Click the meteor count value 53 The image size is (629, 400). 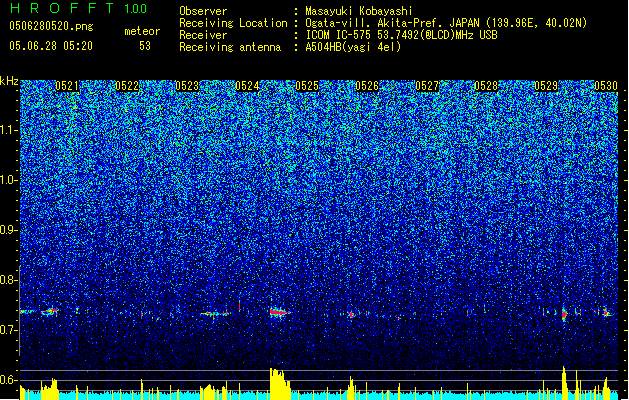click(145, 46)
